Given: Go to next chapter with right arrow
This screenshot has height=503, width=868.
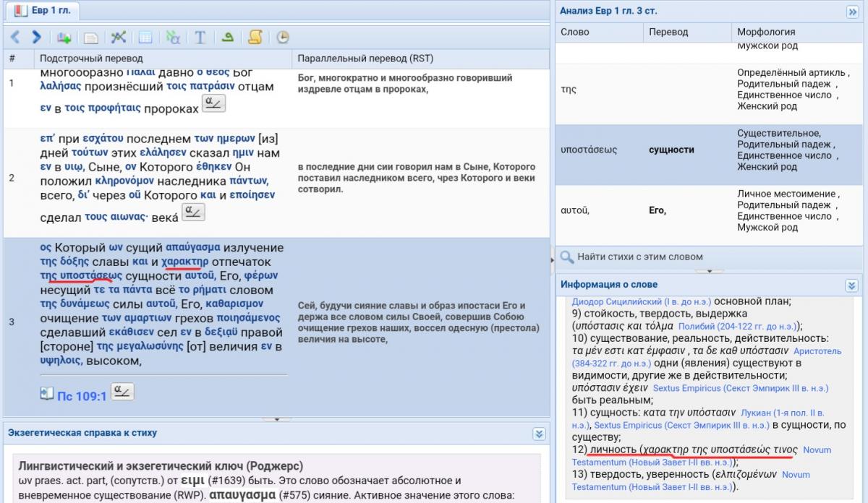Looking at the screenshot, I should point(35,37).
